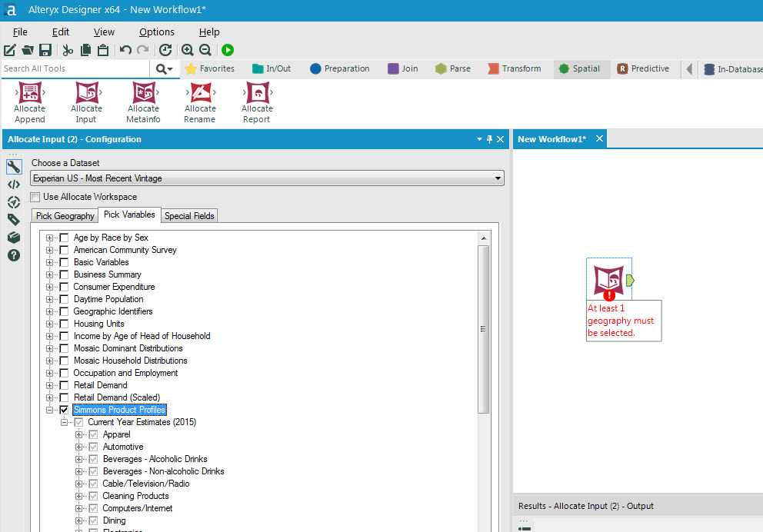The image size is (763, 532).
Task: Check the Basic Variables checkbox
Action: pyautogui.click(x=64, y=262)
